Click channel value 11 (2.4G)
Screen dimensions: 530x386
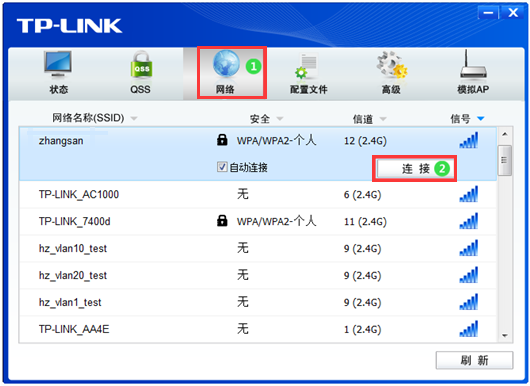[365, 222]
